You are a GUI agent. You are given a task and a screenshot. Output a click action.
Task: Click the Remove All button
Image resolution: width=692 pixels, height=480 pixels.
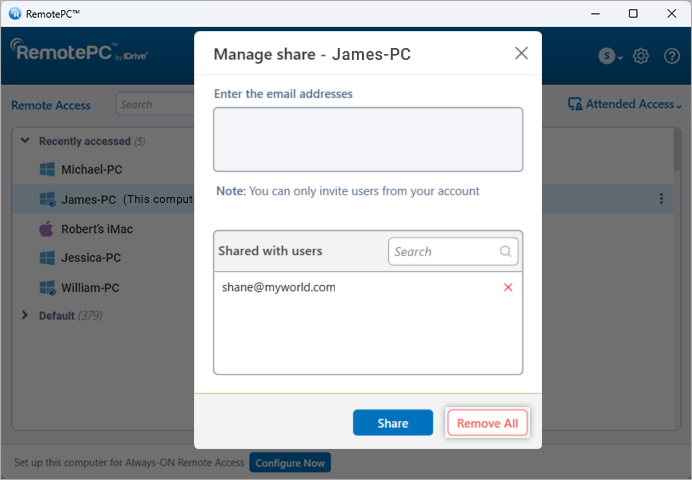(487, 423)
